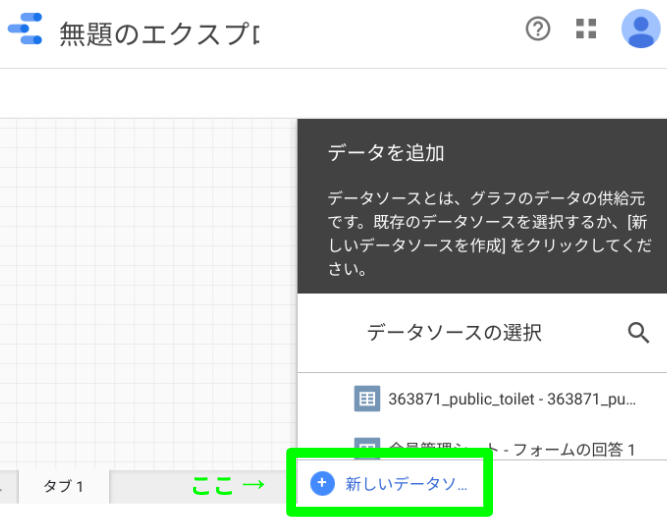667x522 pixels.
Task: Click 新しいデータソ... to create a data source
Action: (x=406, y=484)
